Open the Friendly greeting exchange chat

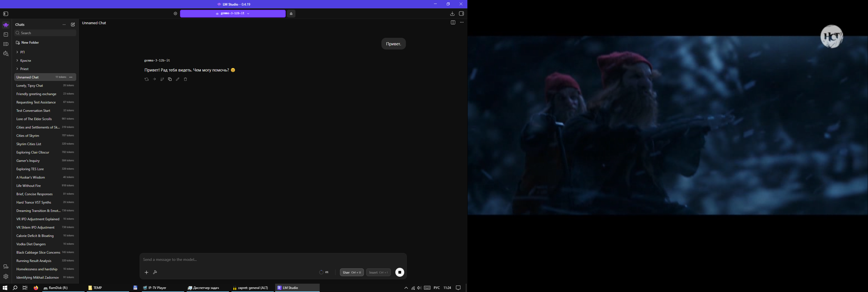coord(45,94)
